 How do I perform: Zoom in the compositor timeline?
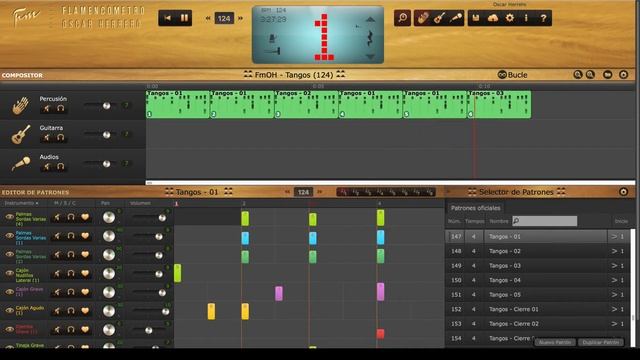click(x=578, y=75)
